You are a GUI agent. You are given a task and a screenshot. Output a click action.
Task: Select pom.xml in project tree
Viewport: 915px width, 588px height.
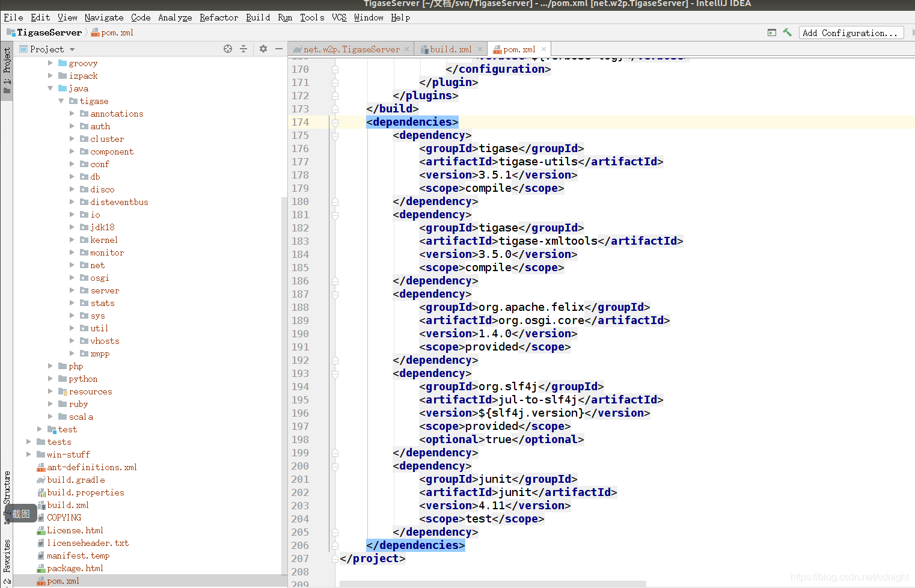[63, 581]
